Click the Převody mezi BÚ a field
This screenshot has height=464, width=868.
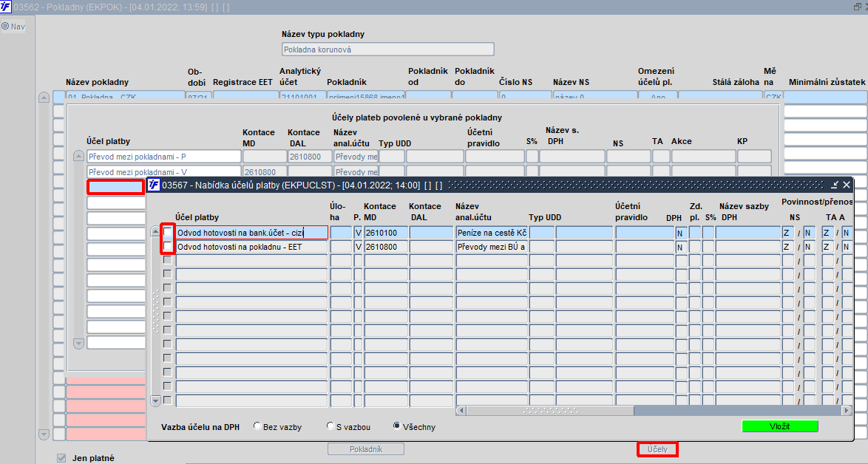(x=492, y=247)
